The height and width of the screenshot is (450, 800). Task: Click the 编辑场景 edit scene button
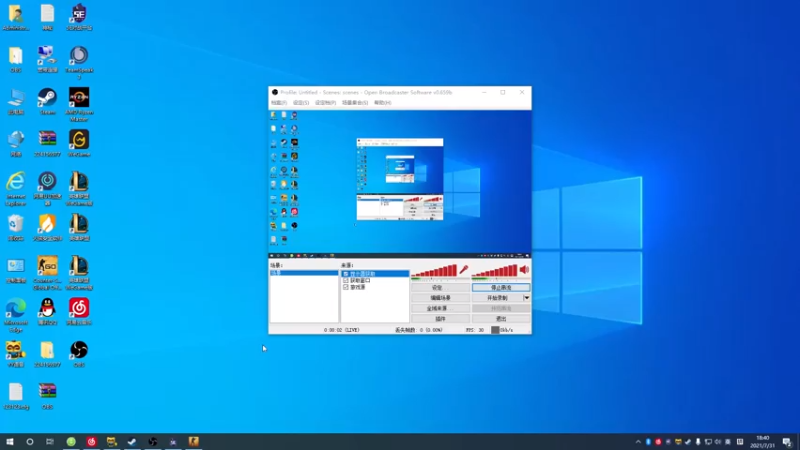click(x=440, y=298)
